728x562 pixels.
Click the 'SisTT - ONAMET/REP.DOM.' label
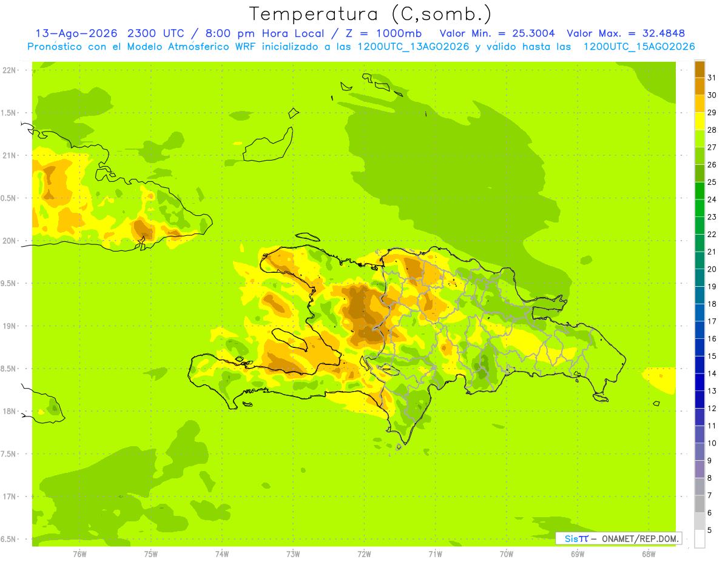coord(619,538)
